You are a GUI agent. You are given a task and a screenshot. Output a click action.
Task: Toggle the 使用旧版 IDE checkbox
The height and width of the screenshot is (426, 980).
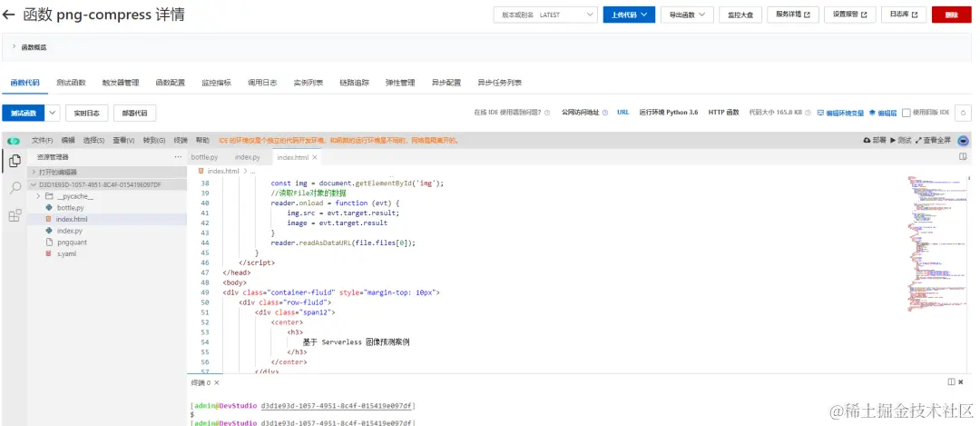[x=906, y=113]
